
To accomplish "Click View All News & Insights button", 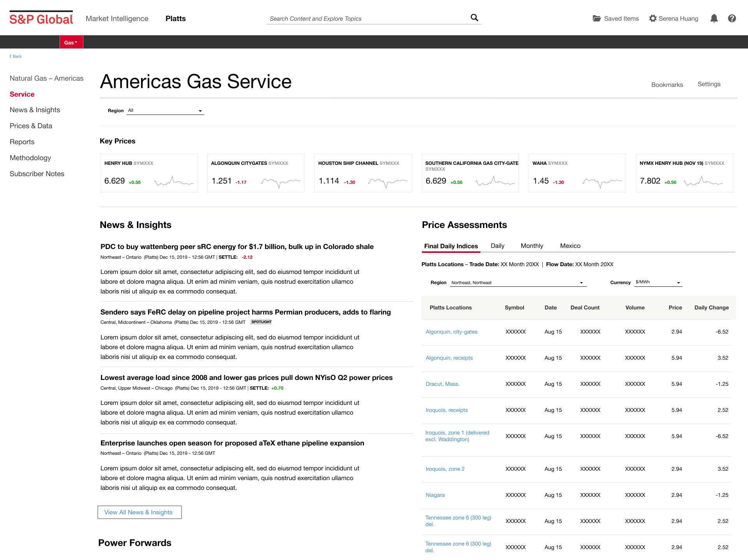I will pos(139,512).
